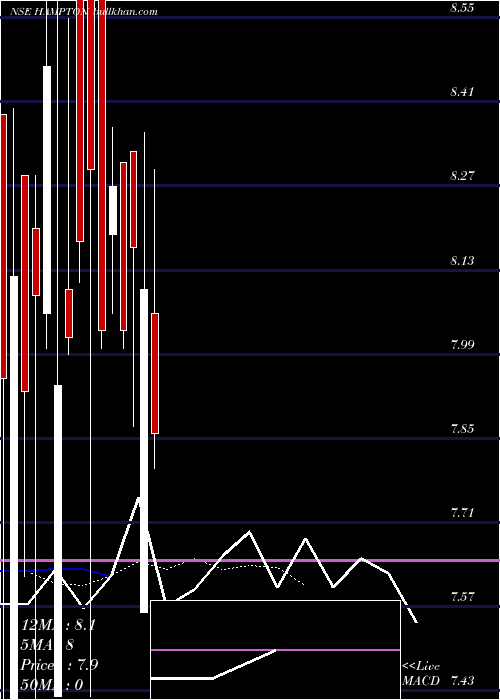Click the 7.57 price axis label
Screen dimensions: 500x700
pyautogui.click(x=462, y=597)
